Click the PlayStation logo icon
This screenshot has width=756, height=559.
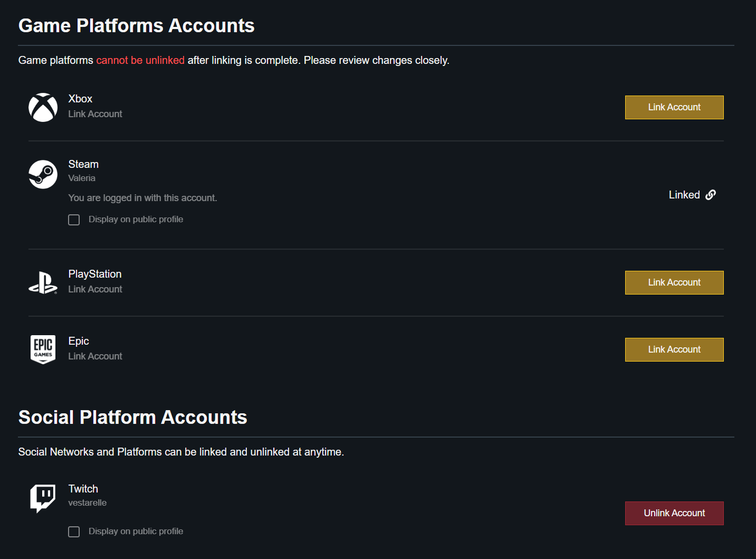[43, 283]
